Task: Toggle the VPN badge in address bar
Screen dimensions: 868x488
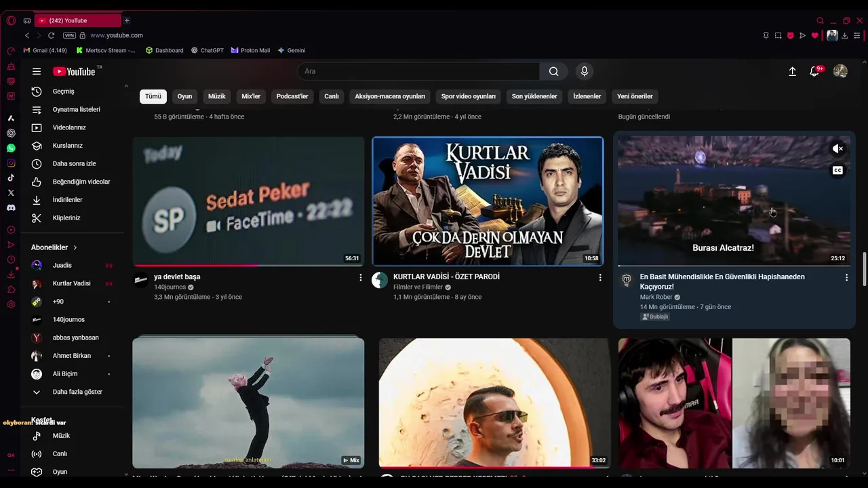Action: pyautogui.click(x=69, y=35)
